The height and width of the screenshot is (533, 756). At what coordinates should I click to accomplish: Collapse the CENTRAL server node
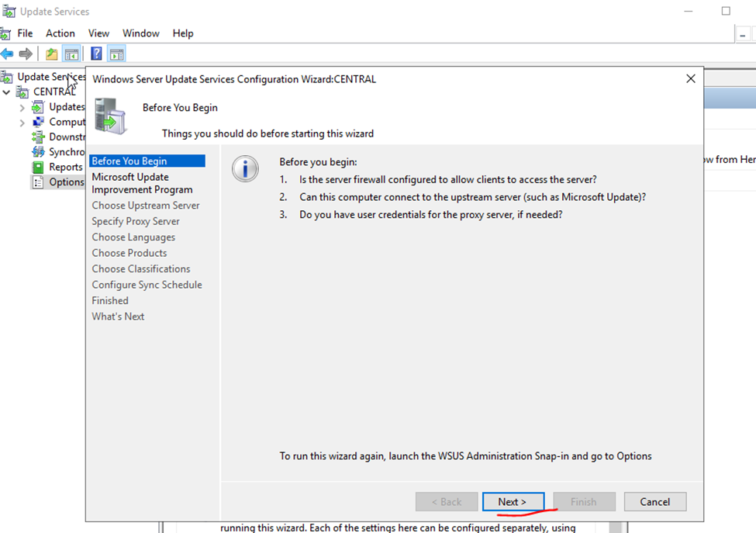[7, 92]
